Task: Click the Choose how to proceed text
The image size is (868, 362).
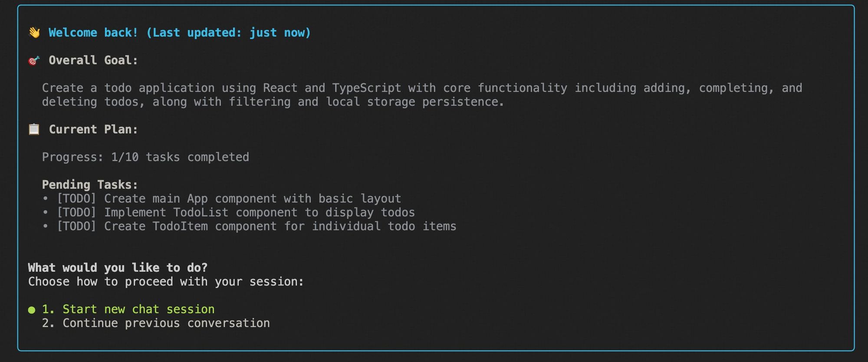Action: click(166, 281)
